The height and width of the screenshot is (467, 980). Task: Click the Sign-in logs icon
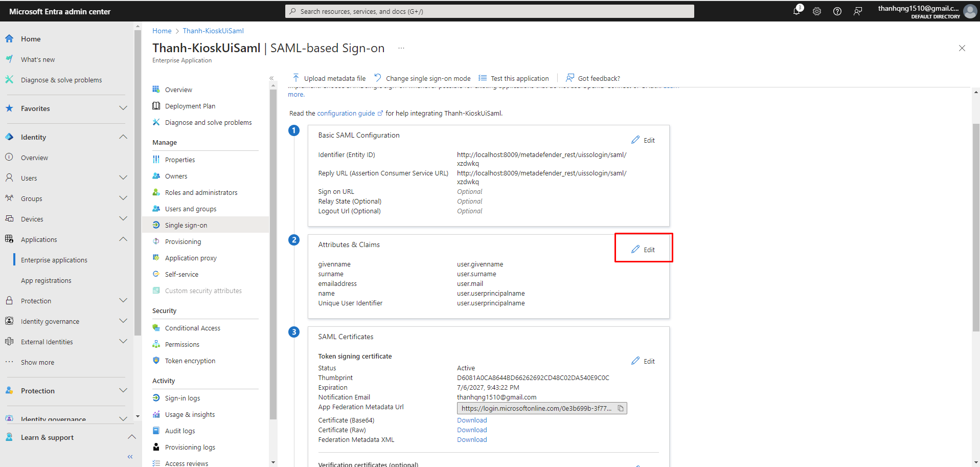click(156, 398)
